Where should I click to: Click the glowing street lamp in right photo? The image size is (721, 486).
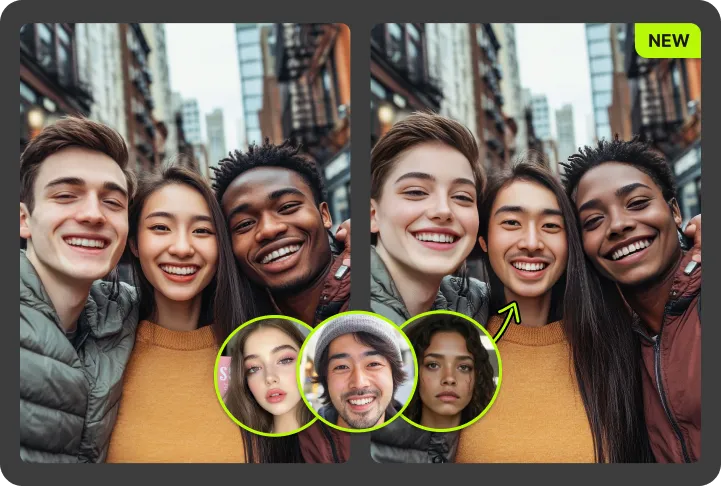point(386,113)
